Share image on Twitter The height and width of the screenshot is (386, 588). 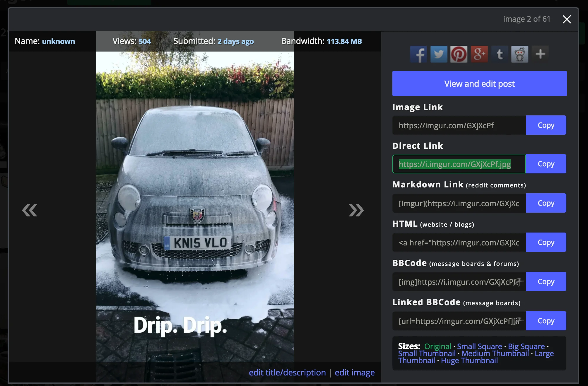[x=439, y=54]
